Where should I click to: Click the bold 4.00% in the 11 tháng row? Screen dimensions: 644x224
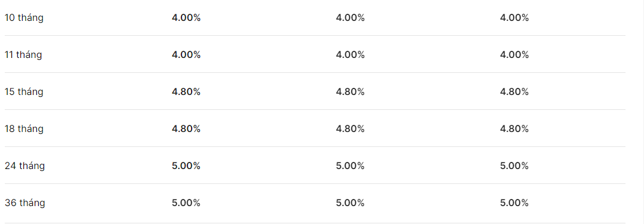[186, 55]
